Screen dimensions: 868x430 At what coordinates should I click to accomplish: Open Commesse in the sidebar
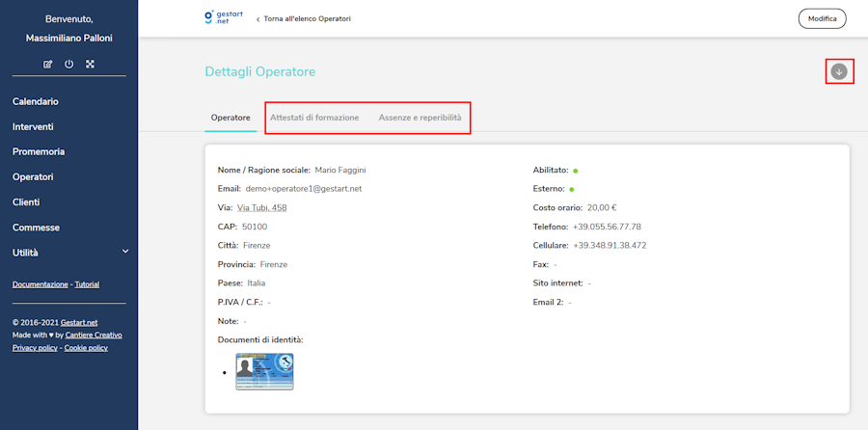click(36, 228)
